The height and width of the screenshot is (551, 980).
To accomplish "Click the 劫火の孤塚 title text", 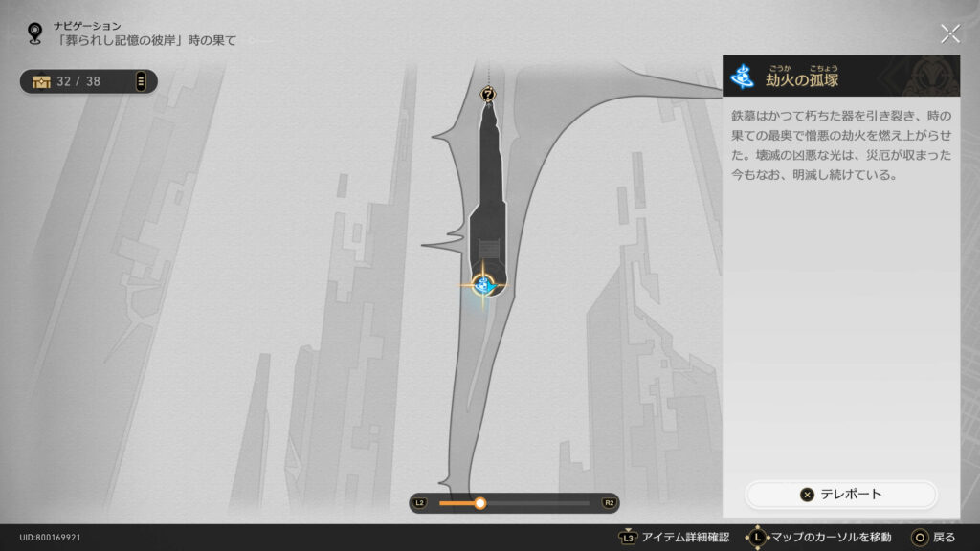I will 802,79.
